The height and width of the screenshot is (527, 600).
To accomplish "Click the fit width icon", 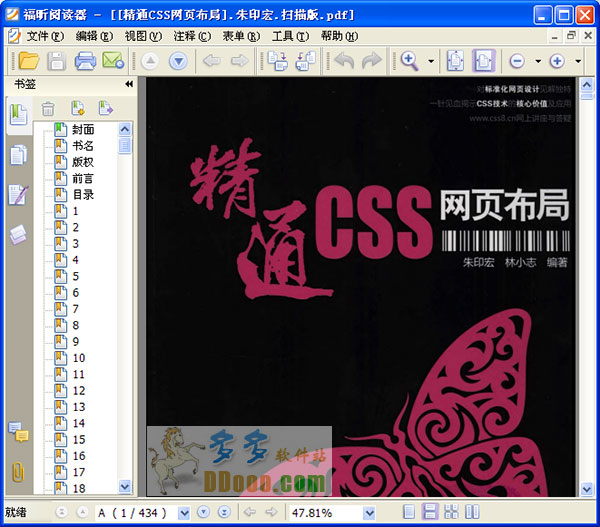I will click(x=484, y=61).
